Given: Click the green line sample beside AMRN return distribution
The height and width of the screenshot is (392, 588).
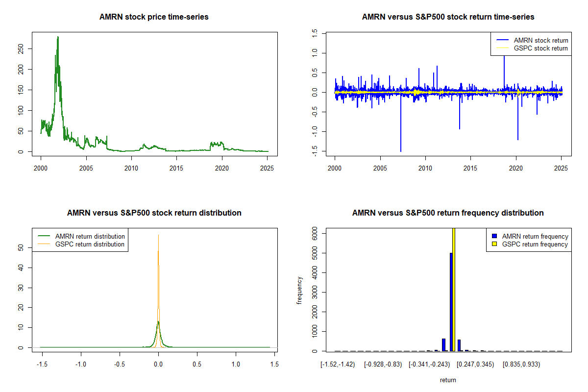Looking at the screenshot, I should (x=44, y=236).
